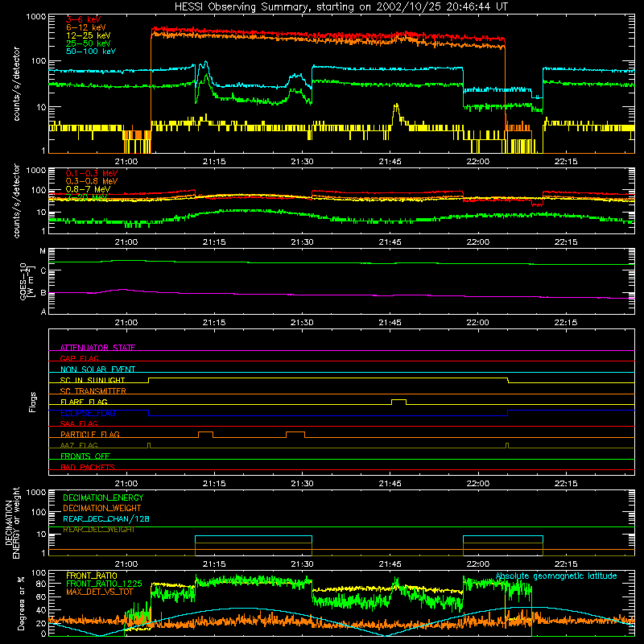
Task: Click the second particle flag pulse near 21:30
Action: (x=295, y=435)
